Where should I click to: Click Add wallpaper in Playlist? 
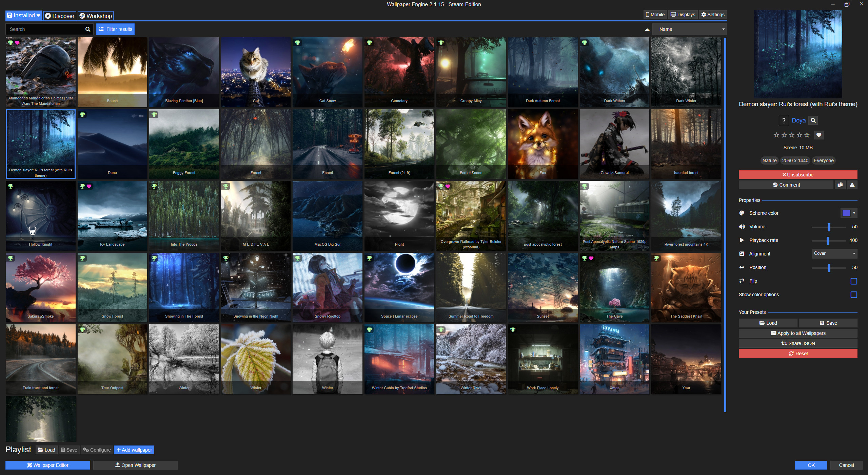coord(134,450)
